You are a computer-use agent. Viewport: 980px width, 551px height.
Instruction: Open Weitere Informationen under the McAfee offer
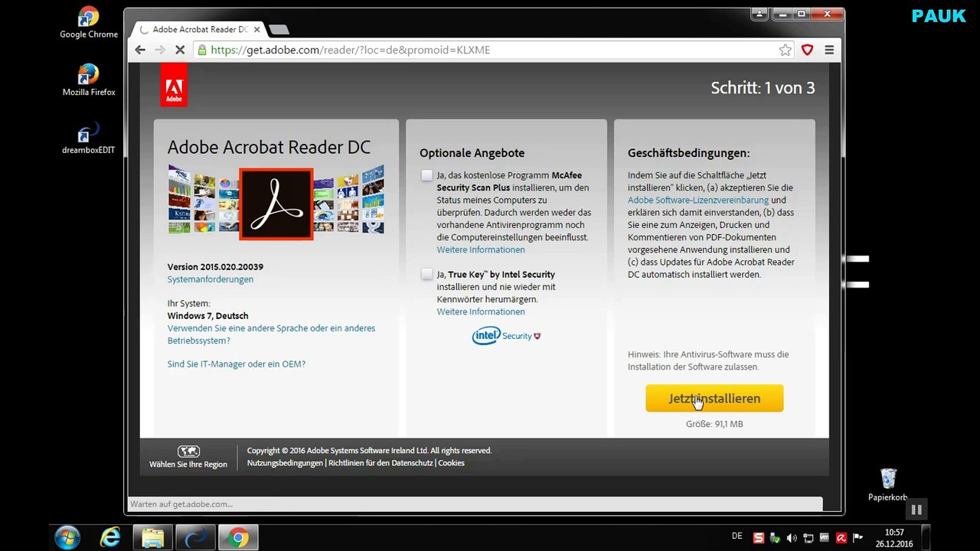(481, 250)
